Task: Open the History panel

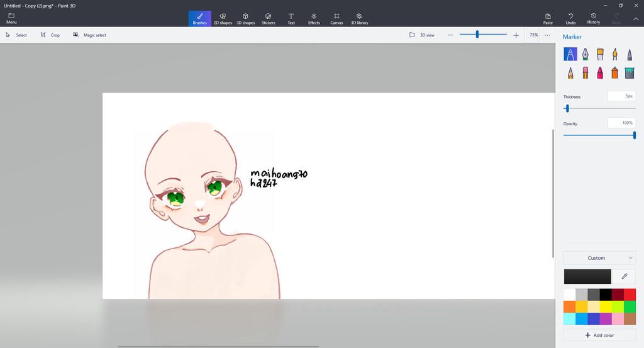Action: (x=594, y=18)
